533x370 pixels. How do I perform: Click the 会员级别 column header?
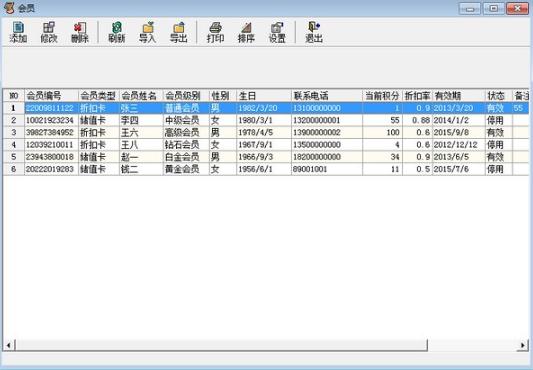click(186, 96)
